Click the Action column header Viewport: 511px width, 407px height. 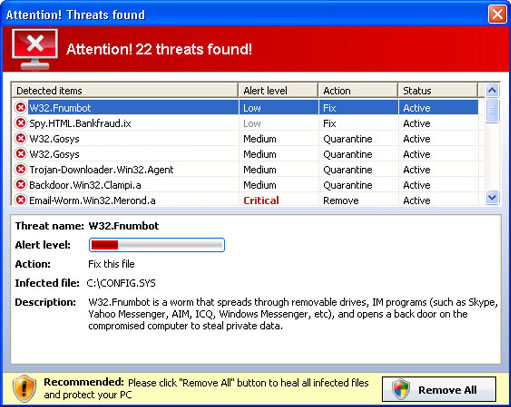pos(358,90)
